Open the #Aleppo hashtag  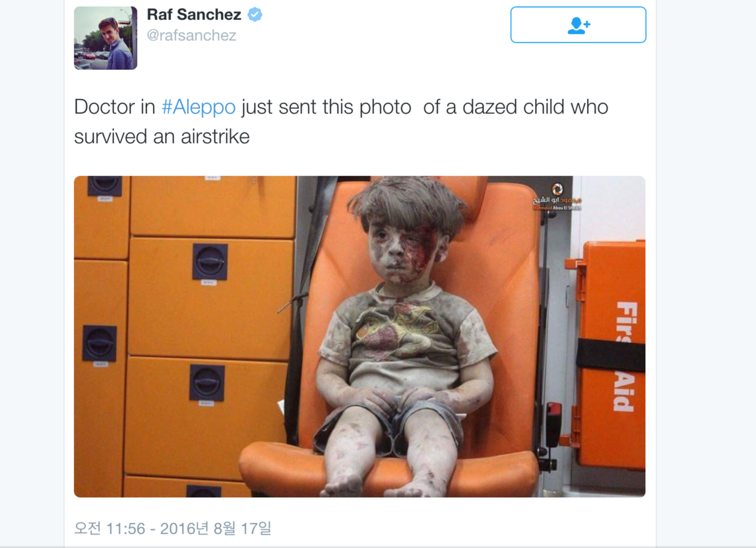(x=199, y=107)
